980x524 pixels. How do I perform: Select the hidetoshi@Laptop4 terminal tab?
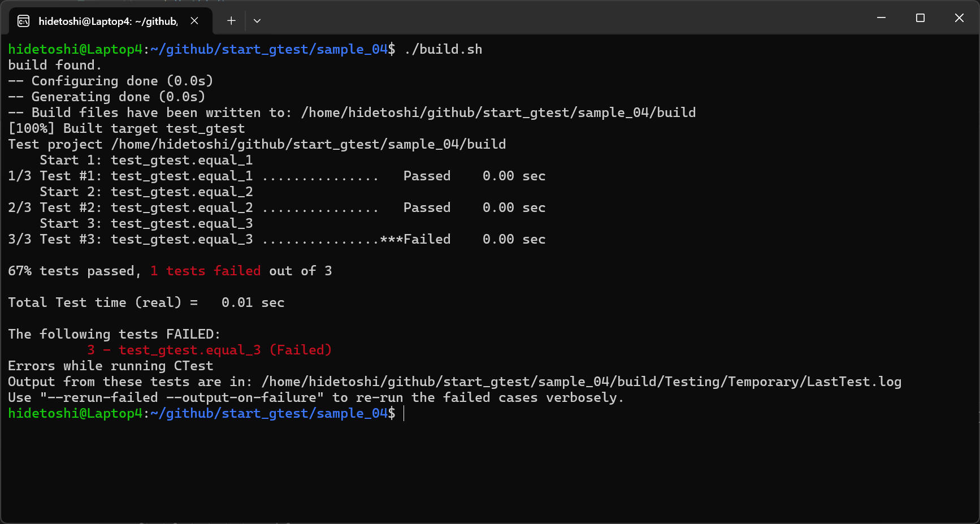pos(111,21)
